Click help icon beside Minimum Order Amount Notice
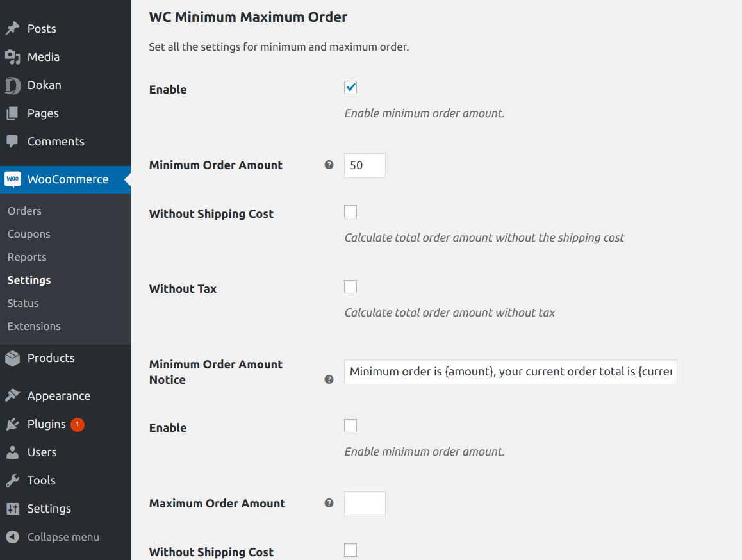The width and height of the screenshot is (742, 560). pos(329,379)
